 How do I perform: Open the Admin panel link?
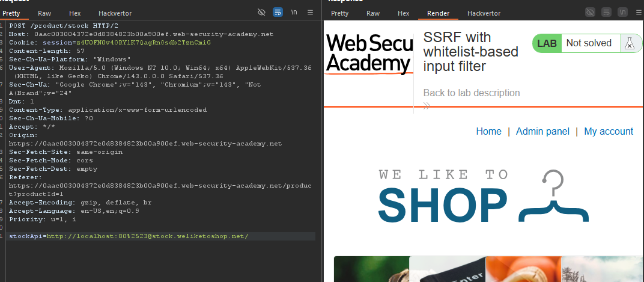[542, 131]
